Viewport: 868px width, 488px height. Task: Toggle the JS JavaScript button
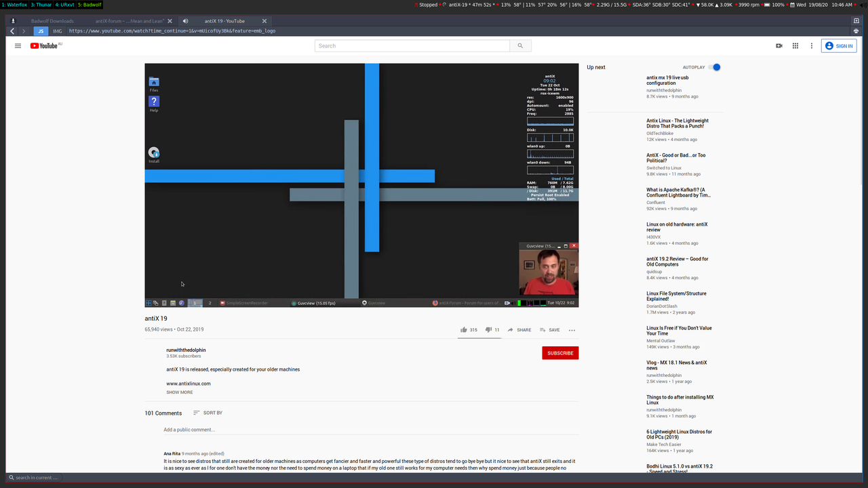(41, 31)
